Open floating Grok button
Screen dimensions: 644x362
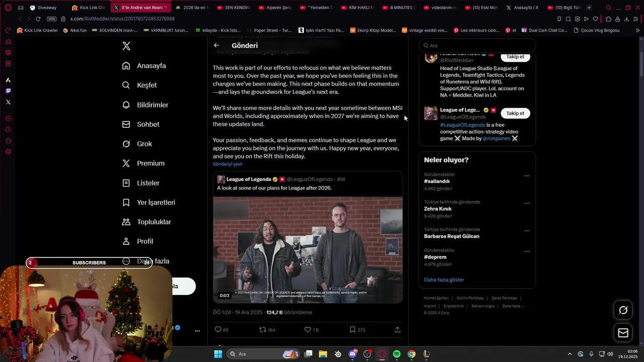pos(623,310)
